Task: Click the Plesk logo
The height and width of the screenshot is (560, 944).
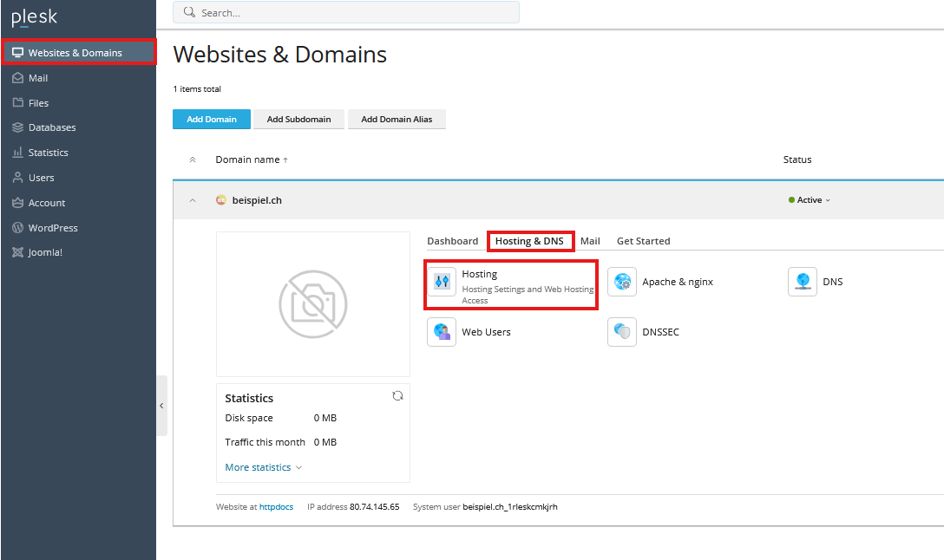Action: pyautogui.click(x=35, y=18)
